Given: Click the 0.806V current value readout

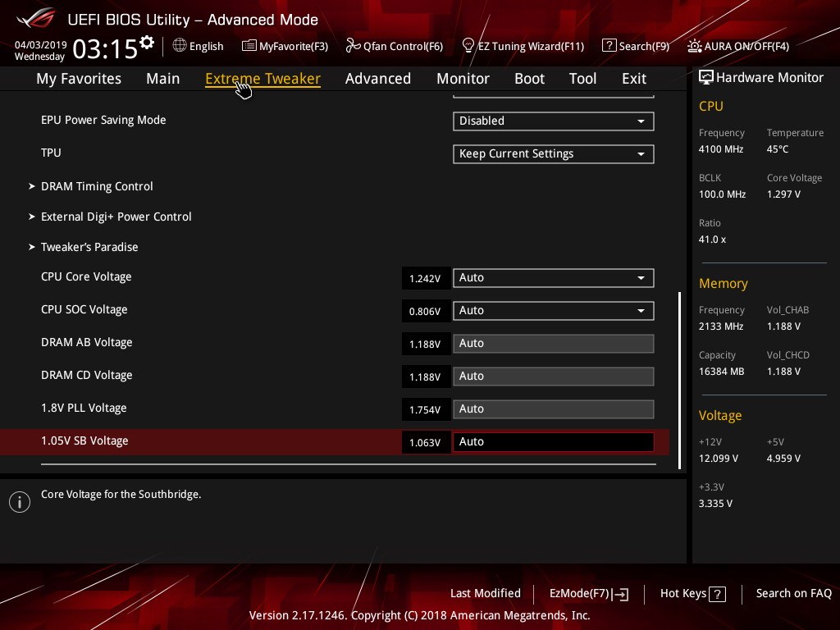Looking at the screenshot, I should 426,311.
